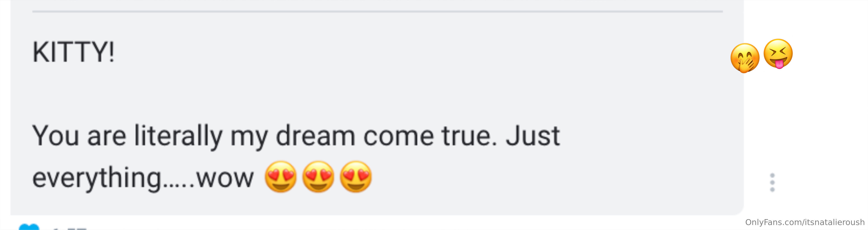Screen dimensions: 868x230
Task: Open the three-dot message options menu
Action: point(772,182)
